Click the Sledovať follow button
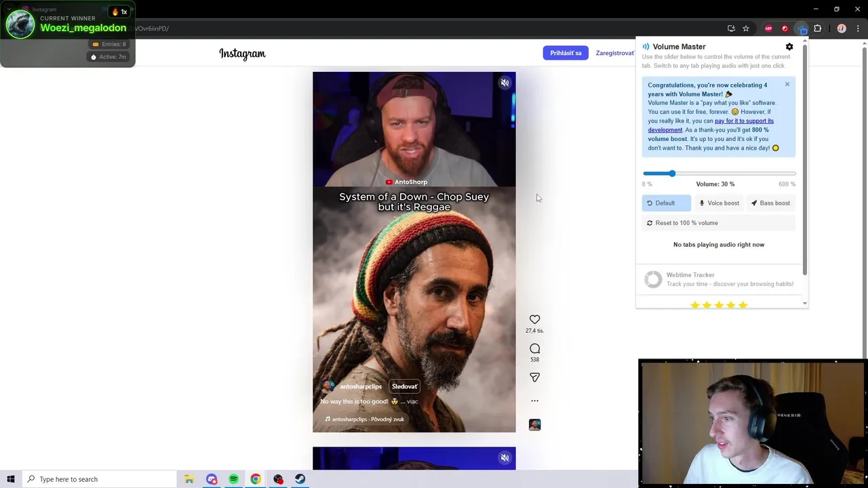 tap(404, 386)
